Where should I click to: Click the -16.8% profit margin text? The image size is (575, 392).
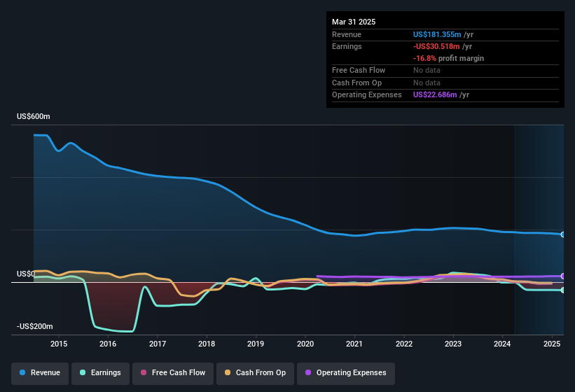448,58
